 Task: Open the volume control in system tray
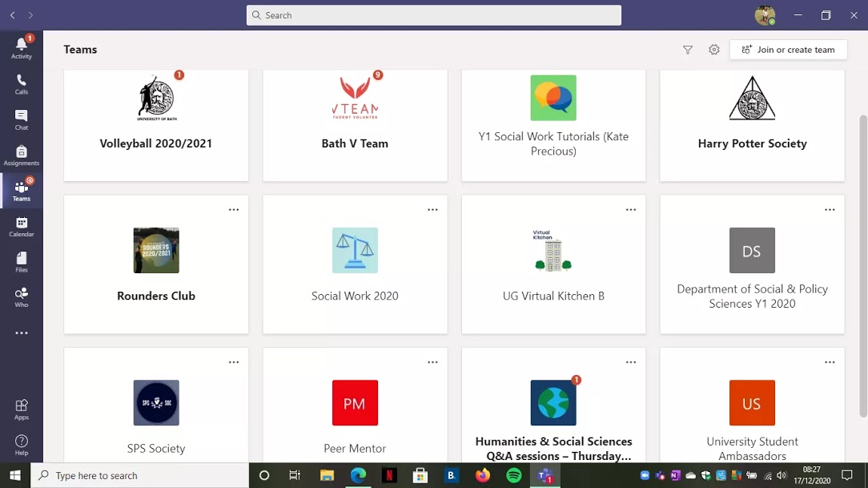pyautogui.click(x=781, y=475)
